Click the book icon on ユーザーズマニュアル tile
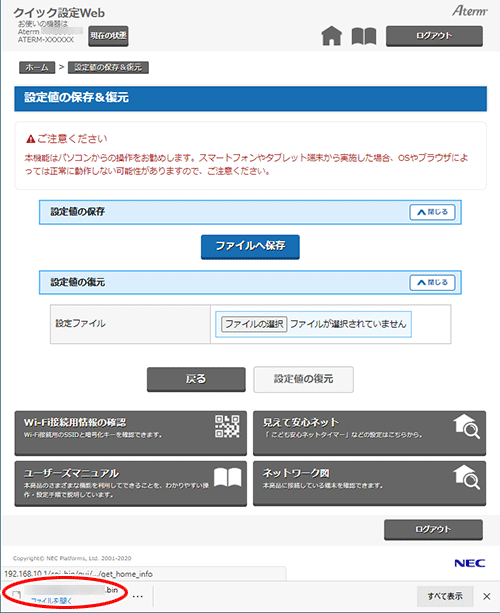 pos(228,477)
